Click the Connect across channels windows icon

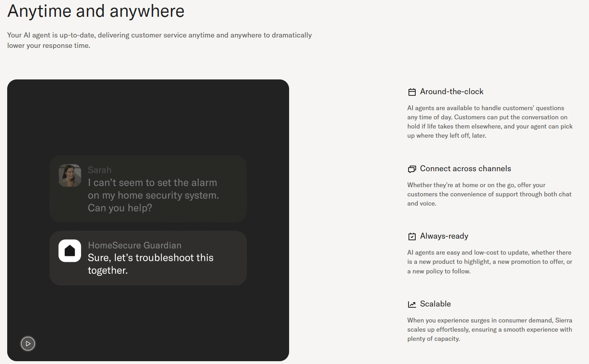(x=412, y=169)
